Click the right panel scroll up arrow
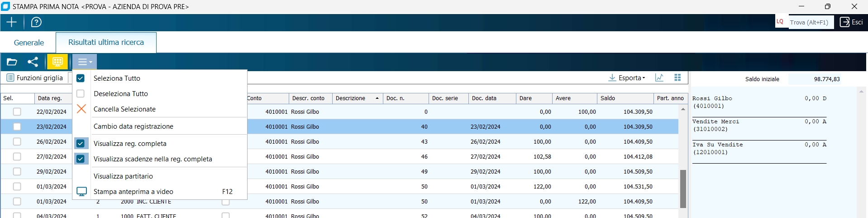 861,91
